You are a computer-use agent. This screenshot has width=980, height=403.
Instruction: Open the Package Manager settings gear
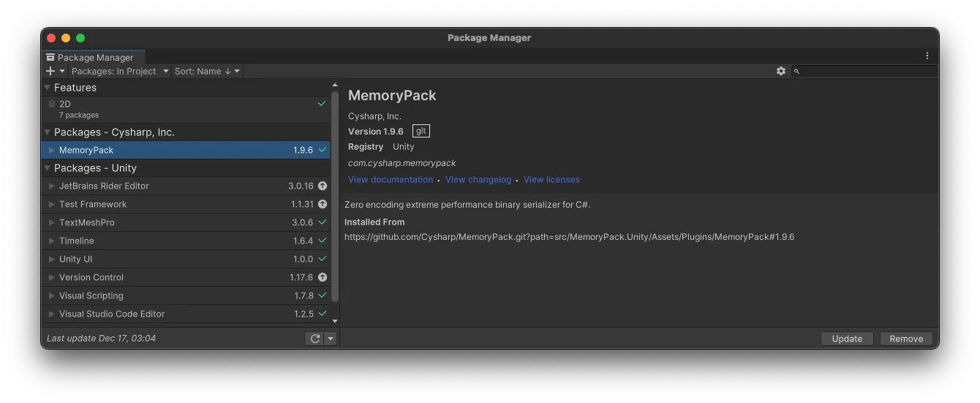click(781, 71)
